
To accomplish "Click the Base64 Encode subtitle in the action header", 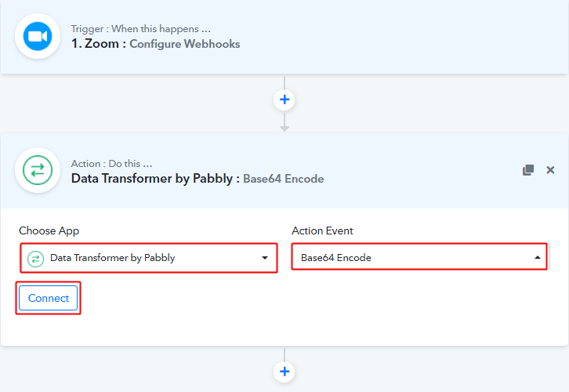I will coord(283,179).
